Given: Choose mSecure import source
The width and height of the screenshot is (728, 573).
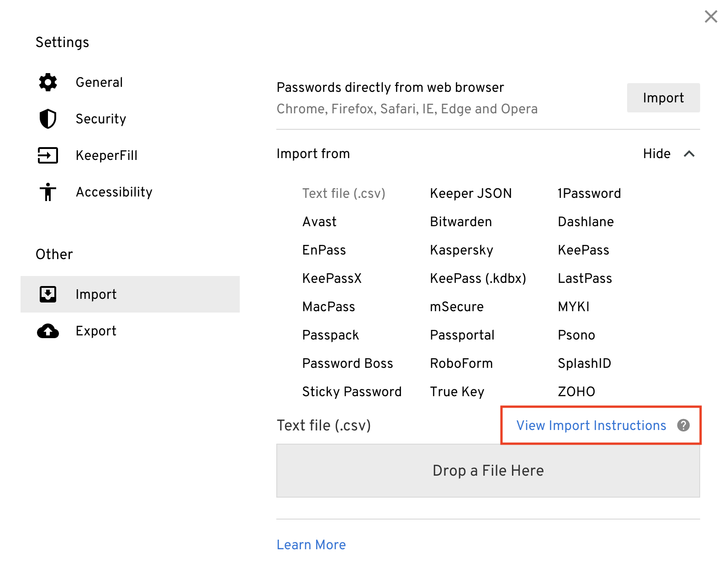Looking at the screenshot, I should coord(457,307).
